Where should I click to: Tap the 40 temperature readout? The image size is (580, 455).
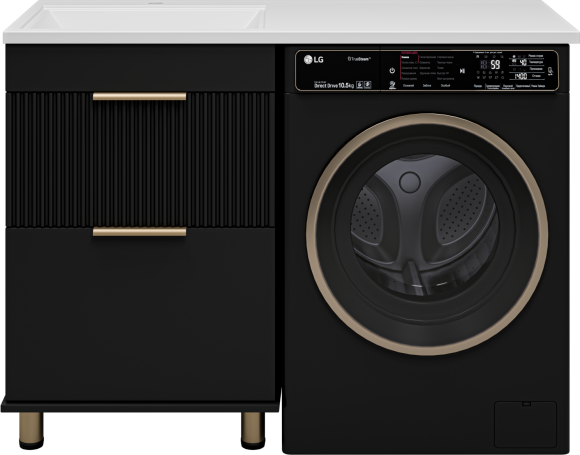coord(523,62)
